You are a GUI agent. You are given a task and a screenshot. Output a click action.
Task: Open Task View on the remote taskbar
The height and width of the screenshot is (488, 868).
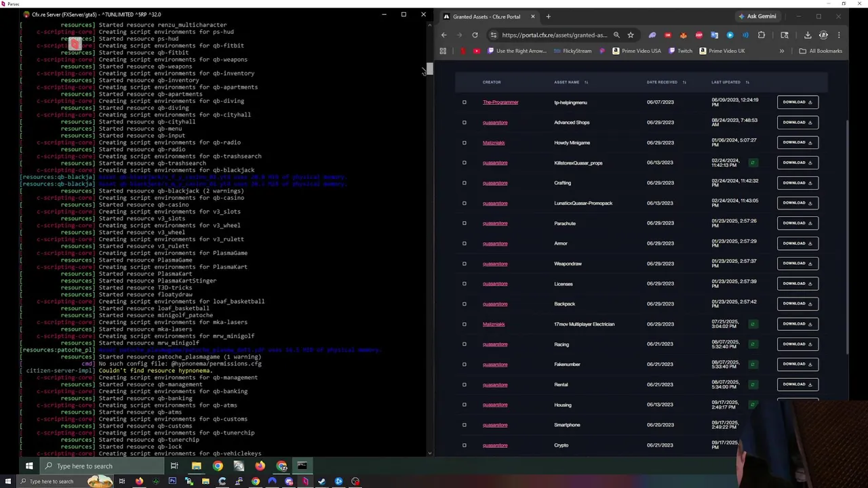tap(174, 466)
